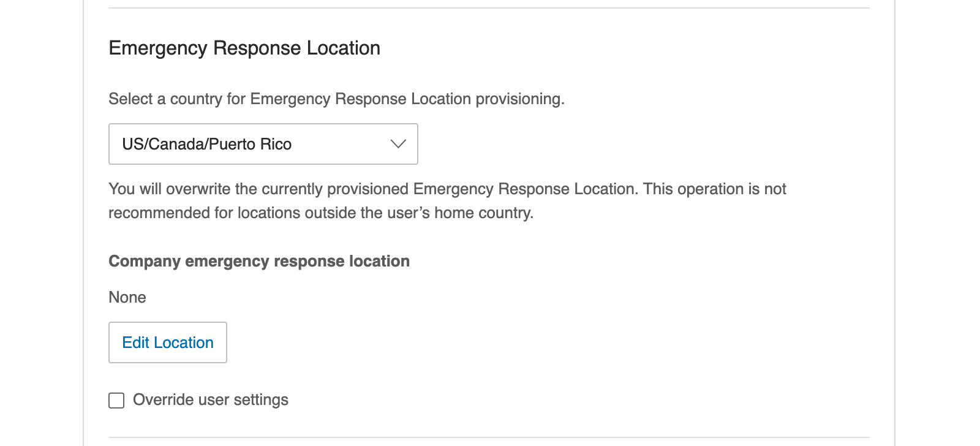This screenshot has width=980, height=446.
Task: Click the word Edit on the location button
Action: (x=135, y=342)
